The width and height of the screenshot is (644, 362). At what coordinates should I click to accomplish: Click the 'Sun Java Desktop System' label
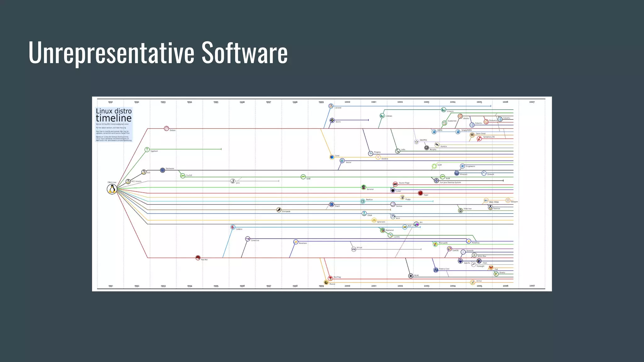(450, 183)
